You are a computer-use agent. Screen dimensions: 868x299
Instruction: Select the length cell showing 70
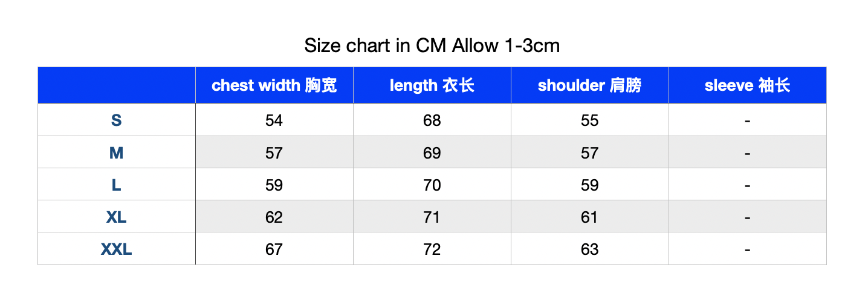click(432, 185)
